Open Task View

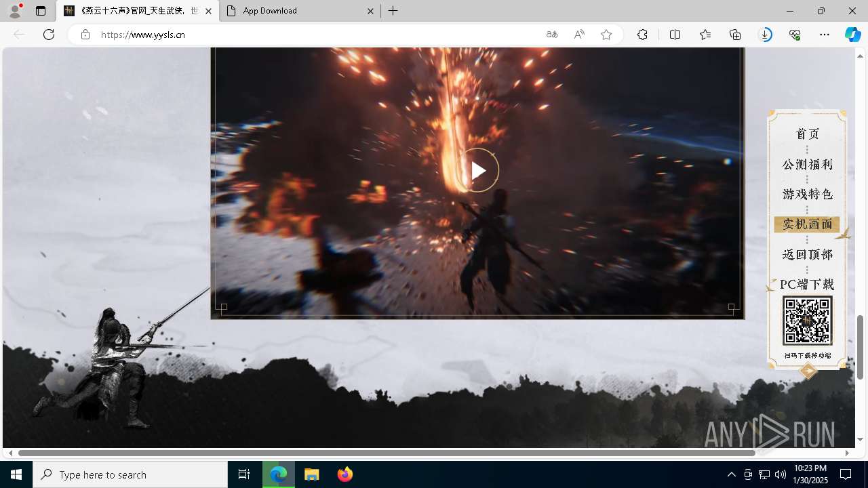244,474
